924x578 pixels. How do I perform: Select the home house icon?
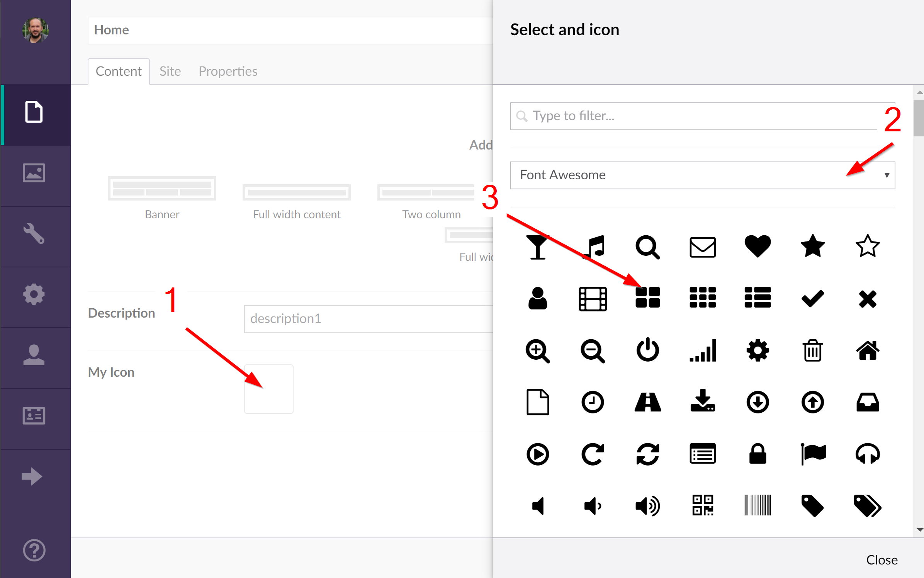868,350
